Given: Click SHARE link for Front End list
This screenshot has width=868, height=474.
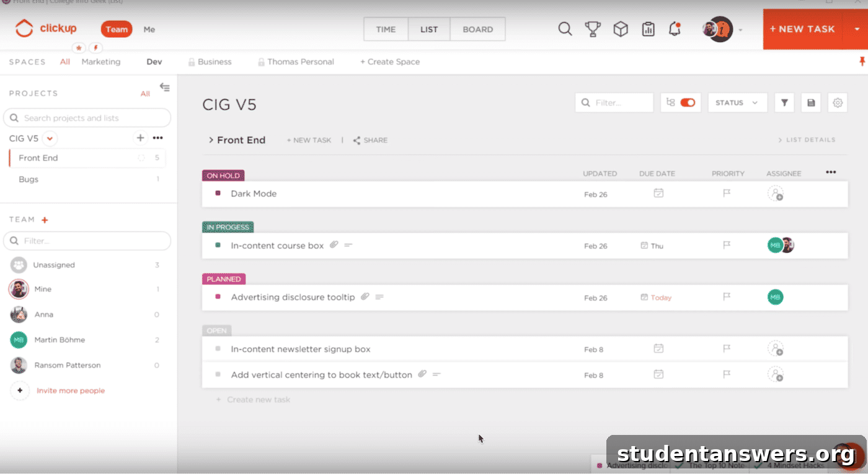Looking at the screenshot, I should pyautogui.click(x=370, y=140).
